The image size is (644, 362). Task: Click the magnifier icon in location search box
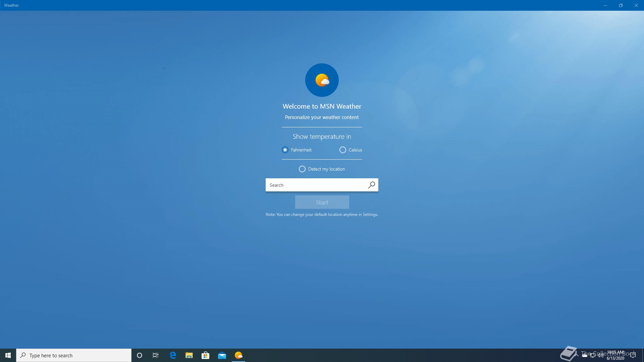pos(371,185)
